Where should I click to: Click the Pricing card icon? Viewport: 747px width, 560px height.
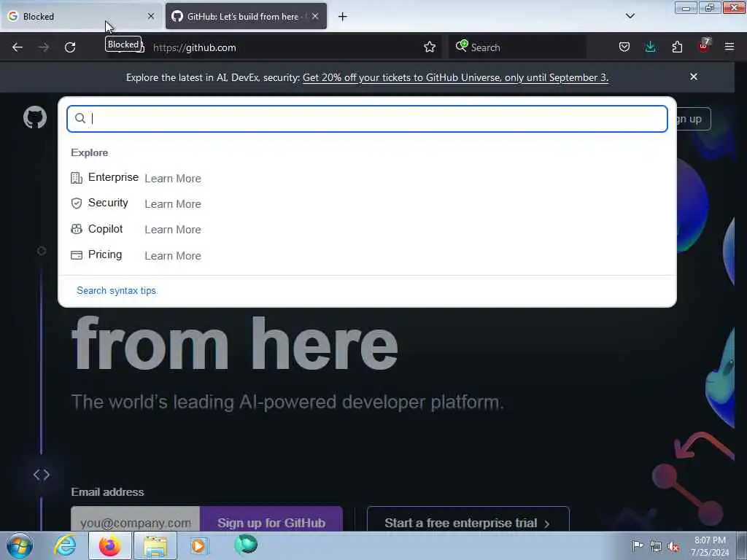point(76,255)
